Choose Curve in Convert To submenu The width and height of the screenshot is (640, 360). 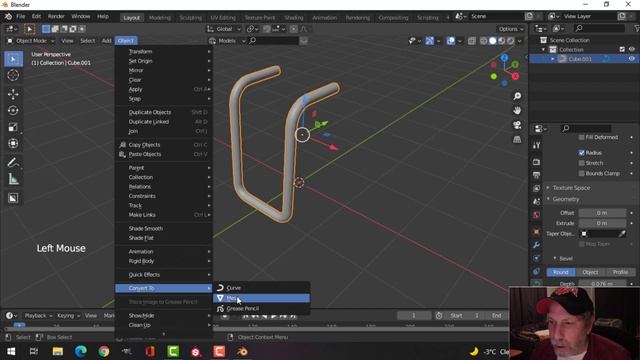click(261, 288)
